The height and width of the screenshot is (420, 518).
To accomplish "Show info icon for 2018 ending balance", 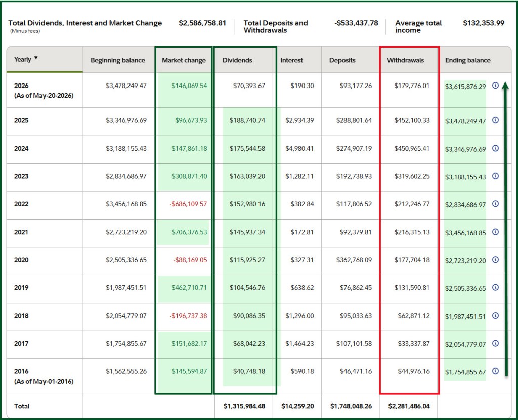I will (495, 316).
